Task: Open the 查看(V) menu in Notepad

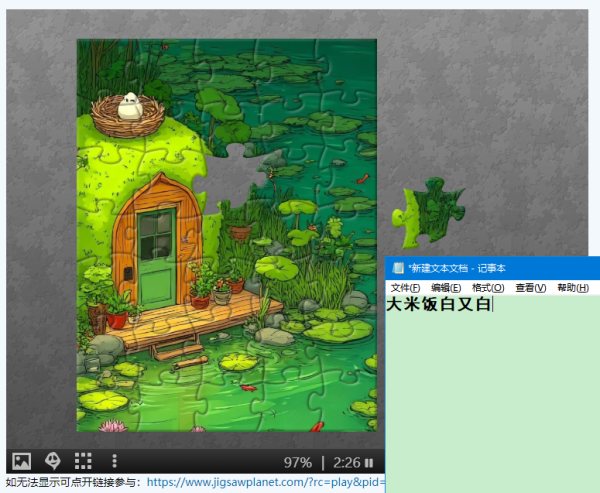Action: point(530,288)
